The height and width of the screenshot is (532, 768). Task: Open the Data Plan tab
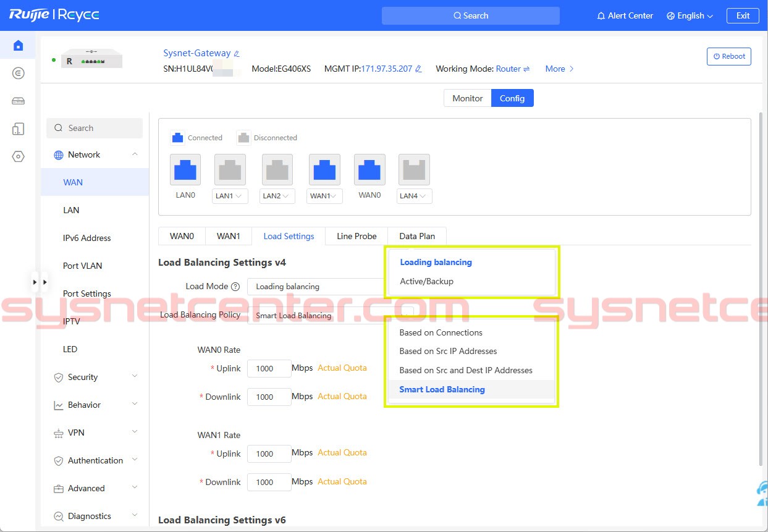click(416, 236)
